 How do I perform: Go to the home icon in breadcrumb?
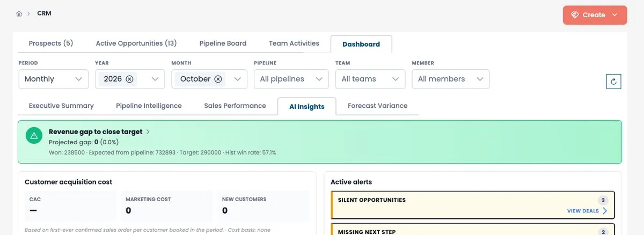[19, 14]
